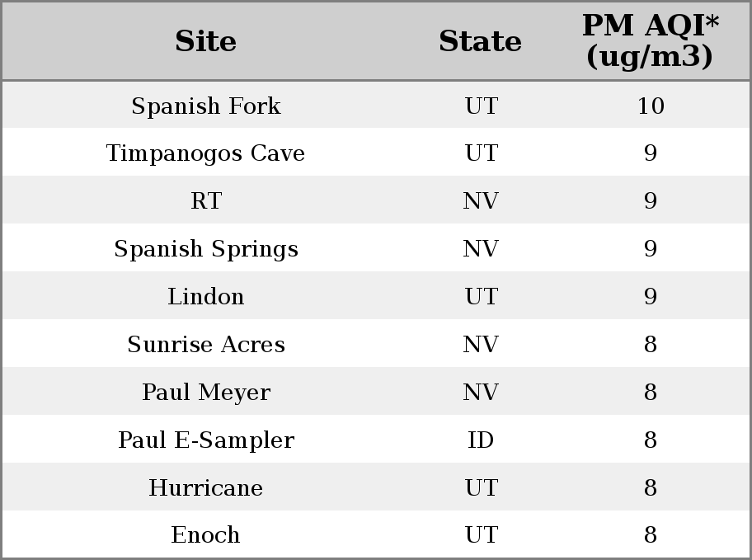Select the Paul E-Sampler site cell
The width and height of the screenshot is (752, 560).
206,440
